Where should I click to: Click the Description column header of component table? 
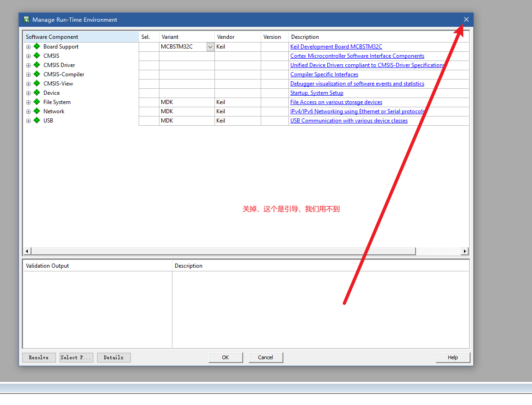coord(379,37)
